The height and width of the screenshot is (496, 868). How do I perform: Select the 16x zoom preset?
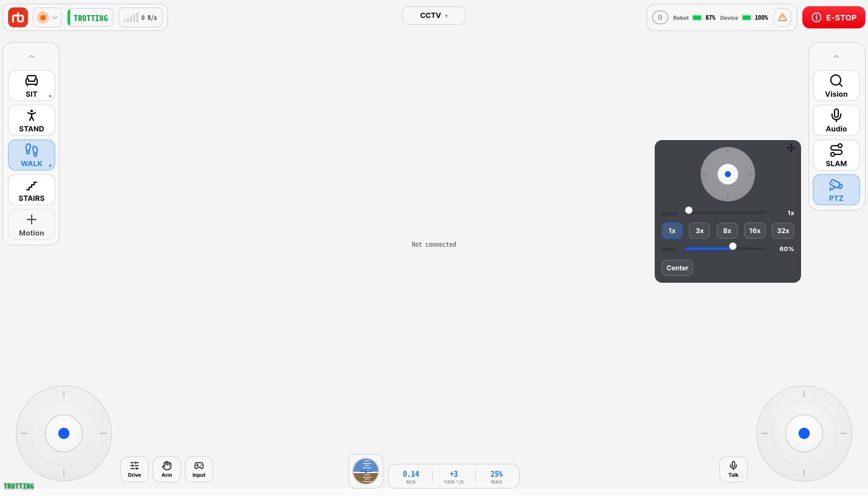click(x=755, y=231)
